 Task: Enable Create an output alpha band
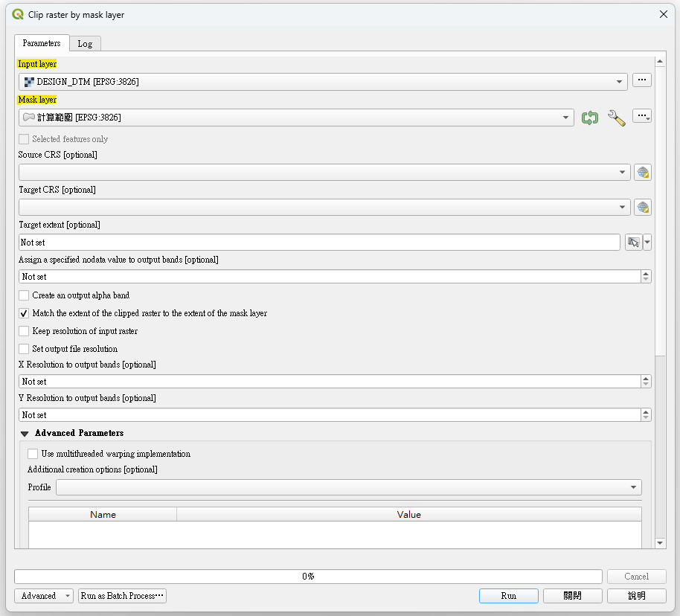[x=25, y=295]
